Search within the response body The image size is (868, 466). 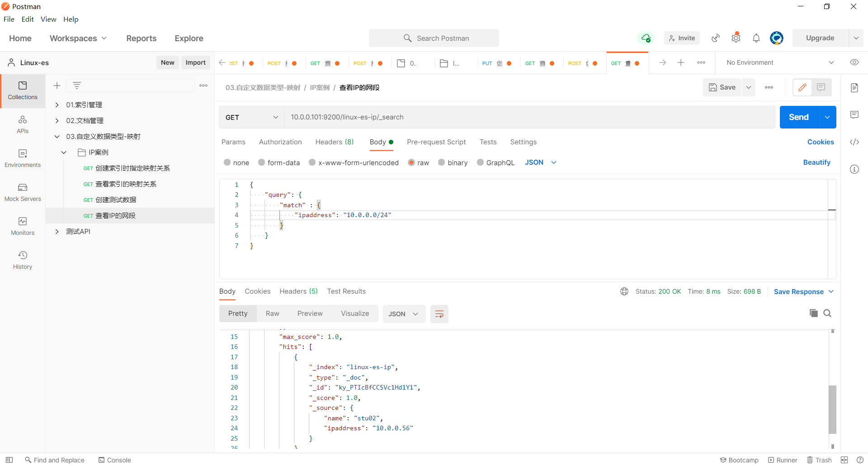tap(827, 313)
